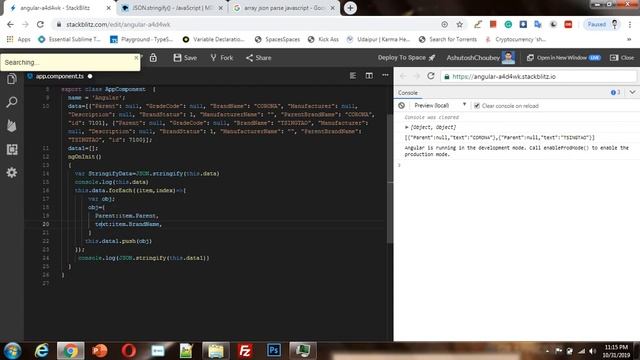Click the Paused profile button
This screenshot has width=640, height=360.
[602, 24]
